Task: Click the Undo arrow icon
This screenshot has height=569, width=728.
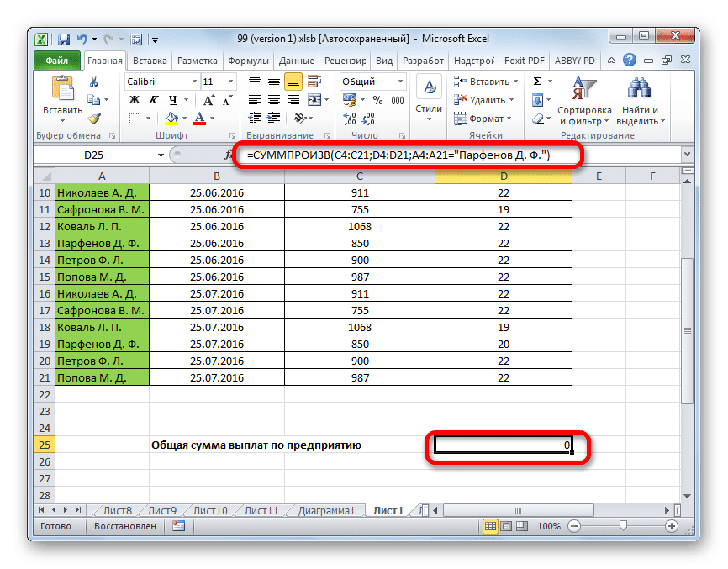Action: click(x=82, y=39)
